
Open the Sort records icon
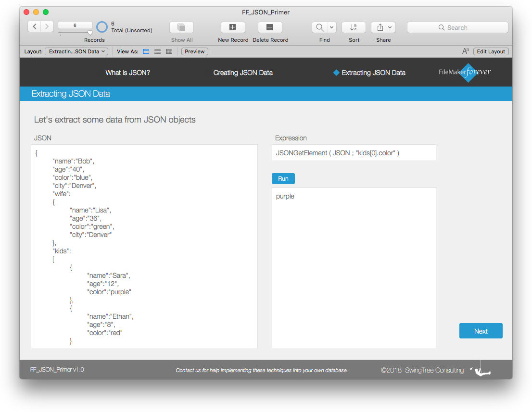[x=354, y=27]
